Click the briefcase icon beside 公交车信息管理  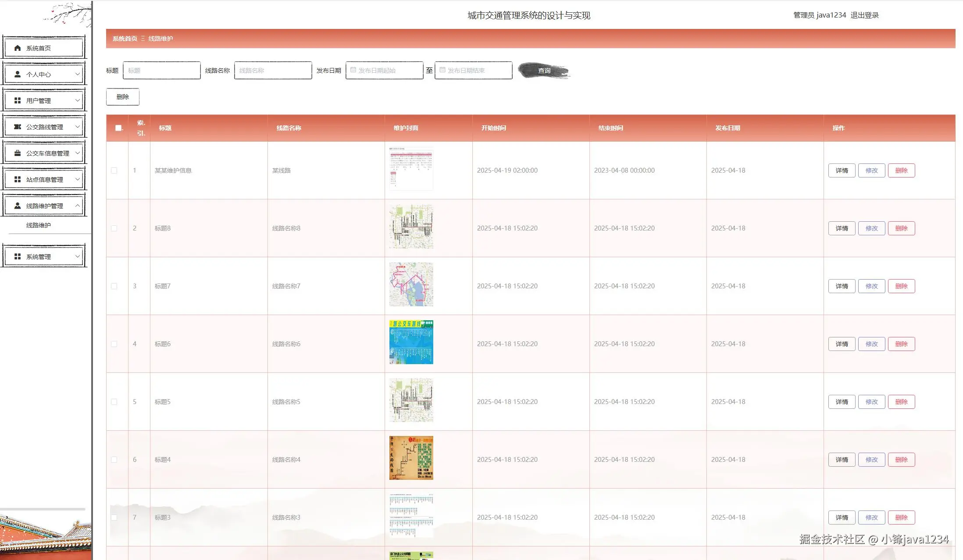[18, 153]
